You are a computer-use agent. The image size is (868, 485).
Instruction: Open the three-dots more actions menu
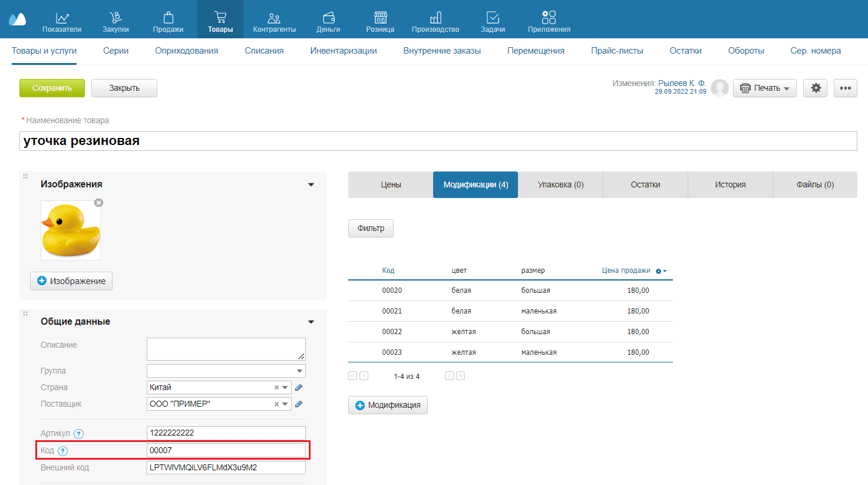click(x=845, y=88)
